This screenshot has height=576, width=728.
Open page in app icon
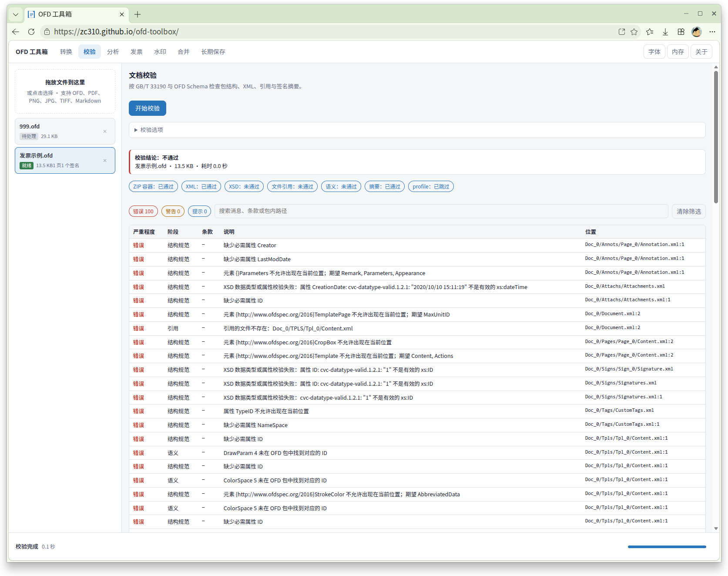tap(622, 32)
